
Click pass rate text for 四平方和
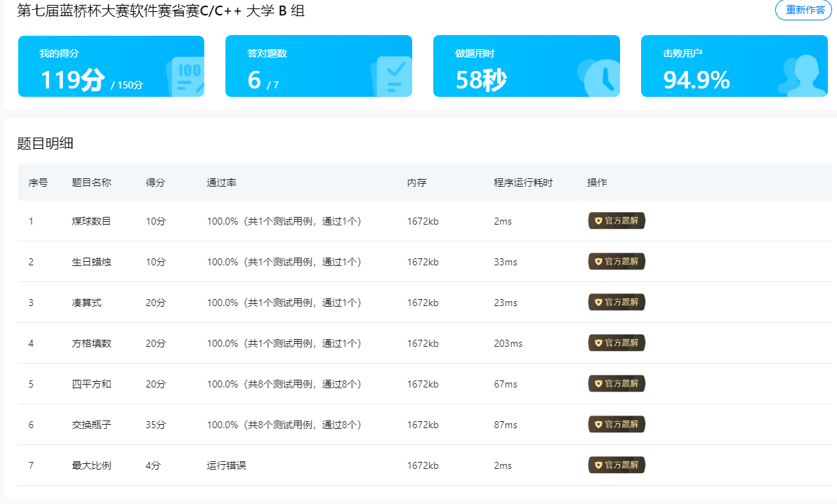coord(284,384)
